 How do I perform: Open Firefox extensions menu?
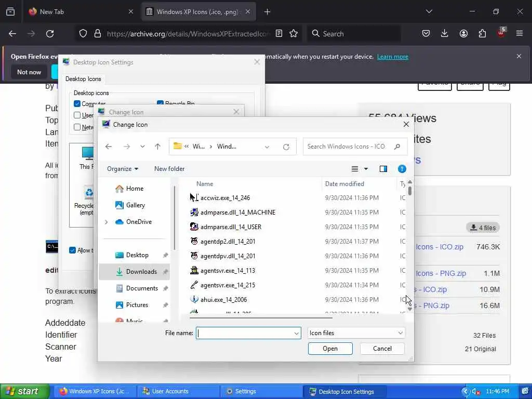(x=482, y=34)
